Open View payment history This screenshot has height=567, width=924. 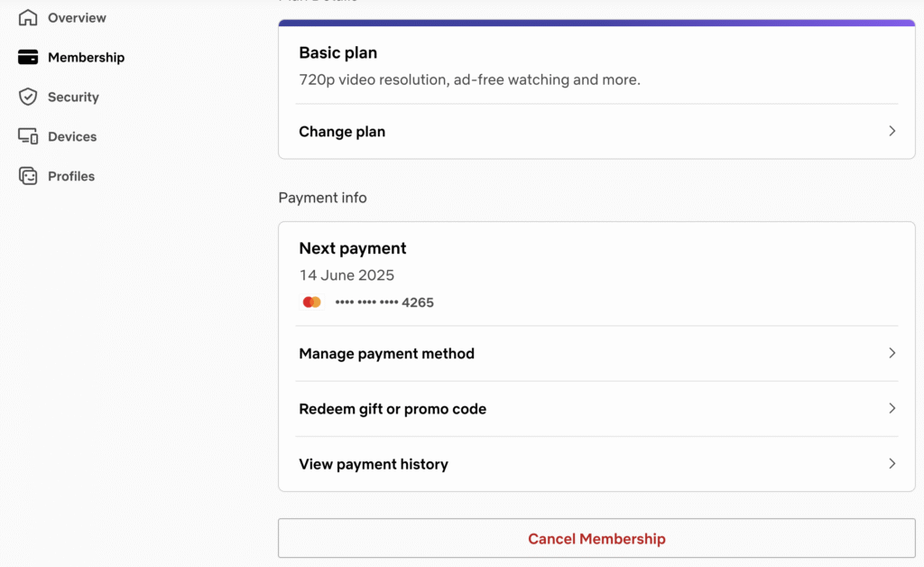(x=596, y=464)
